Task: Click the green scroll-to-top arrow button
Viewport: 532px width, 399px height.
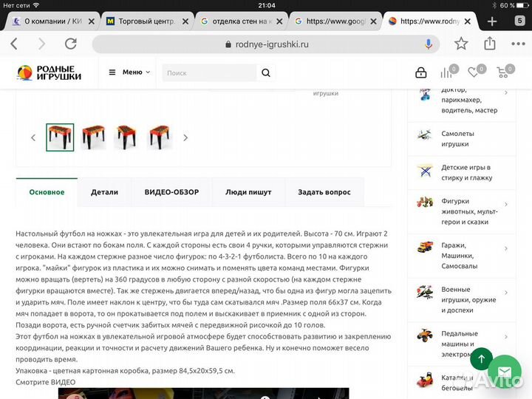Action: pyautogui.click(x=481, y=359)
